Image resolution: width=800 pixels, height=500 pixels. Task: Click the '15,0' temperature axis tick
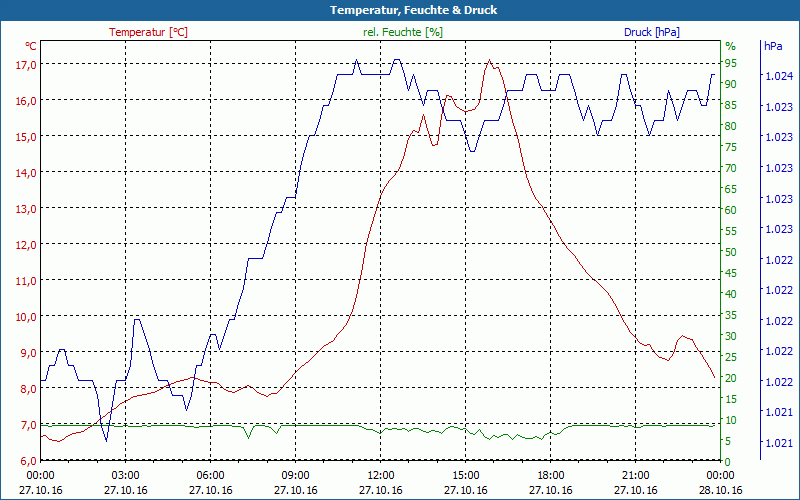(x=26, y=137)
